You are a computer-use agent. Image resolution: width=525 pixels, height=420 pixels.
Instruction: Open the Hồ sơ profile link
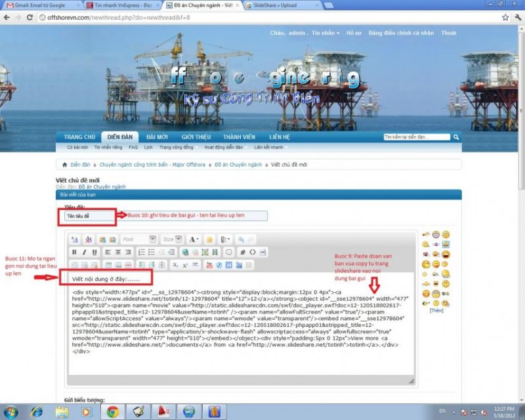(354, 33)
